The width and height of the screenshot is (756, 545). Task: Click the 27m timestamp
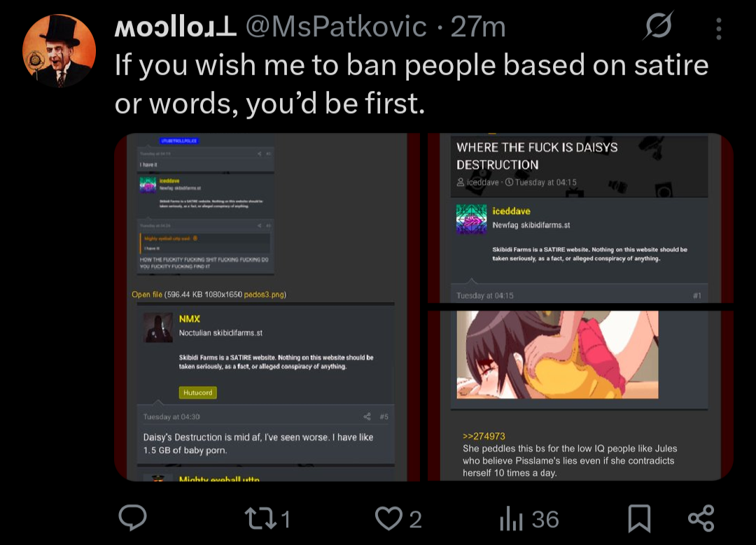(478, 27)
